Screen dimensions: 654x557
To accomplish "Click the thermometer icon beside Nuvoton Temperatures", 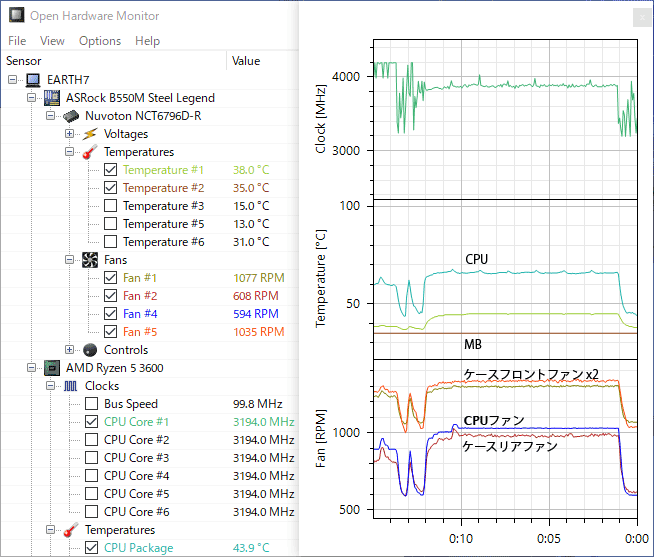I will click(90, 152).
